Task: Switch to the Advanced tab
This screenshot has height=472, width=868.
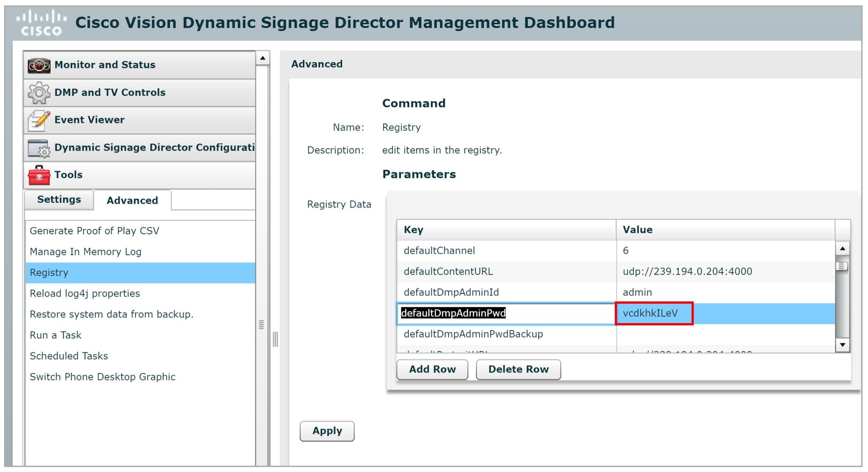Action: coord(132,200)
